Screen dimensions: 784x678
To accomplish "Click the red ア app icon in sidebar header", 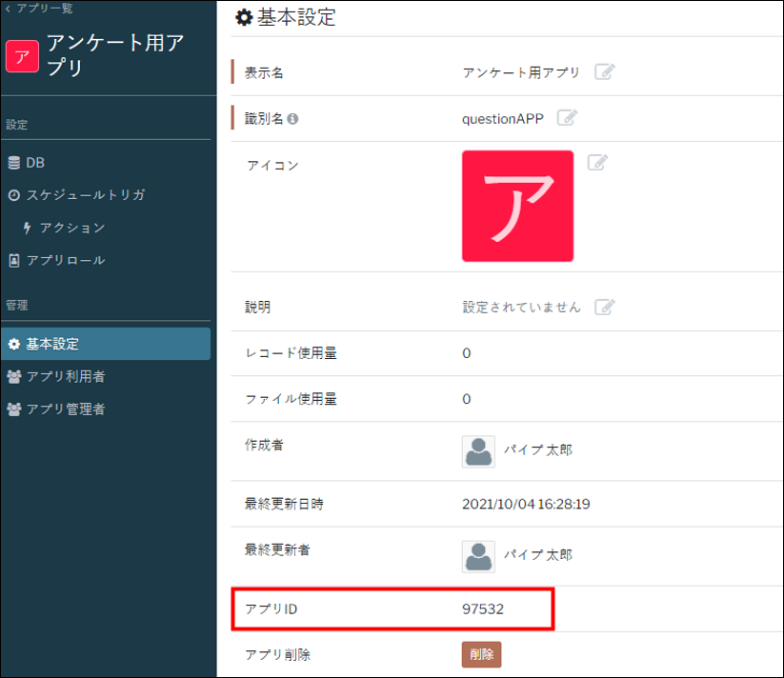I will click(x=22, y=56).
